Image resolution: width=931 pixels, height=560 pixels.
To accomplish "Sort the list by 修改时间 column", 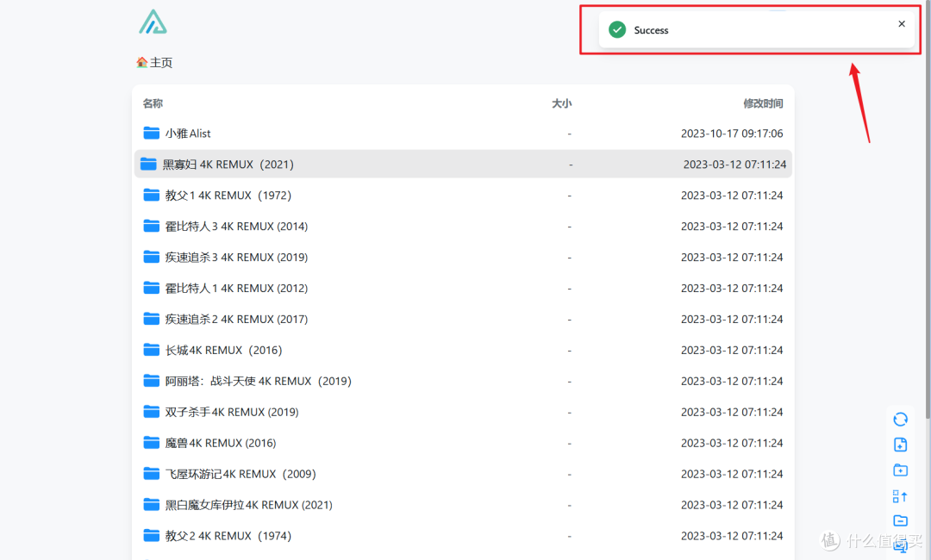I will coord(763,103).
